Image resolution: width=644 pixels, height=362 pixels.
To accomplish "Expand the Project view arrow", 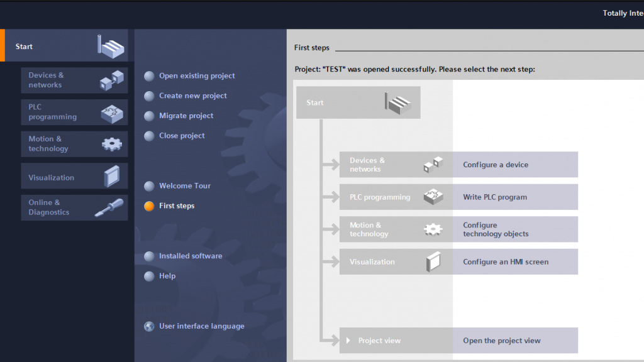I will [348, 341].
